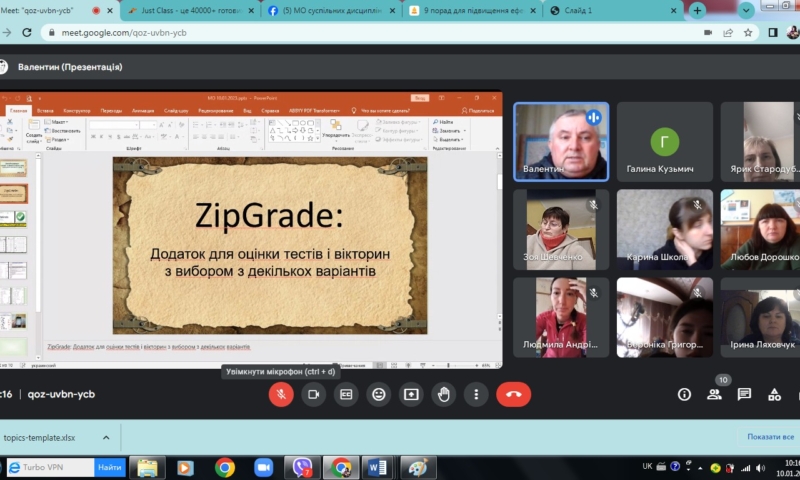800x480 pixels.
Task: Toggle the camera on in Meet
Action: (313, 394)
